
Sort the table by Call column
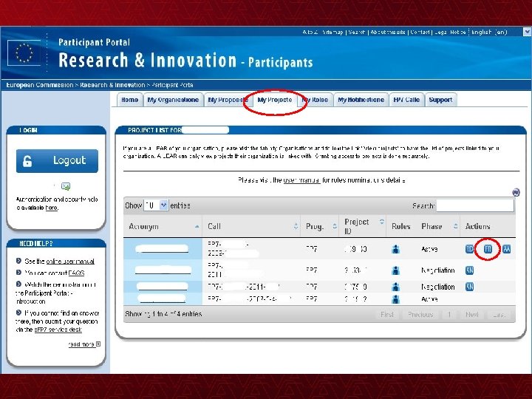coord(251,226)
